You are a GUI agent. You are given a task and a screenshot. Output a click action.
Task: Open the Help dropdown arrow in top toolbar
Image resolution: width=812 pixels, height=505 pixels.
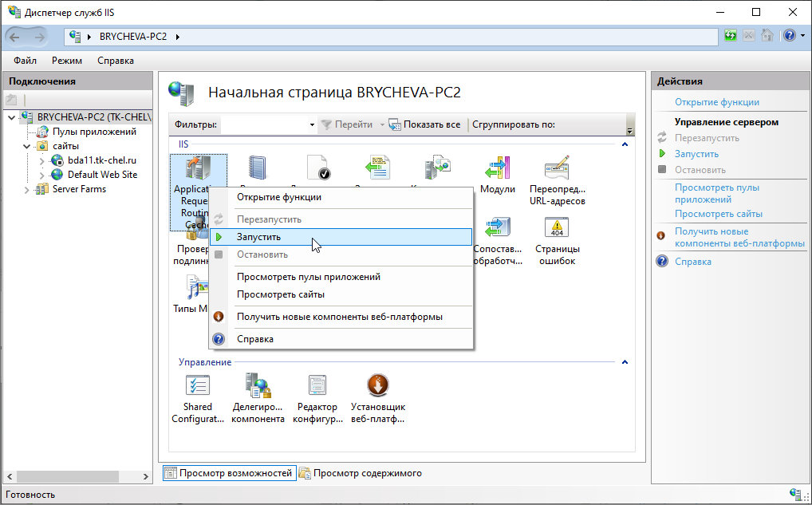(x=802, y=36)
